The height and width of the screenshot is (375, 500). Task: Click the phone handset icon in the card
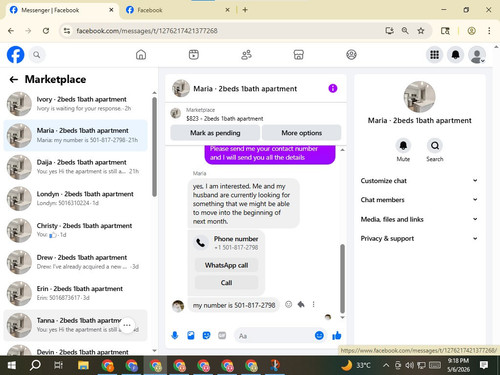click(x=201, y=243)
